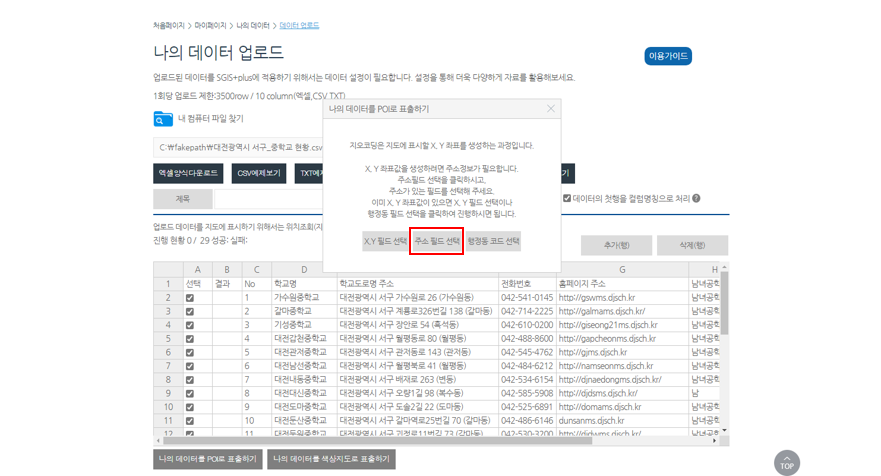Click 내 컴퓨터 파일 찾기 label
Image resolution: width=881 pixels, height=476 pixels.
[x=211, y=119]
